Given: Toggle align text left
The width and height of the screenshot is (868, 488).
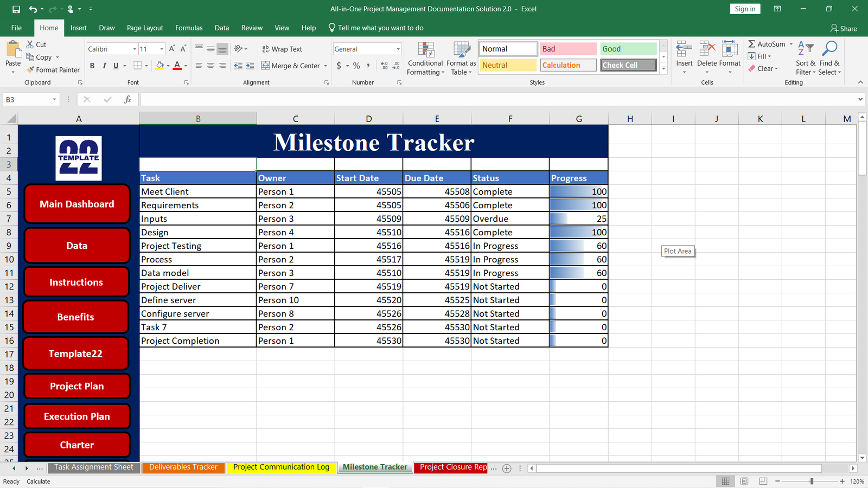Looking at the screenshot, I should click(x=199, y=66).
